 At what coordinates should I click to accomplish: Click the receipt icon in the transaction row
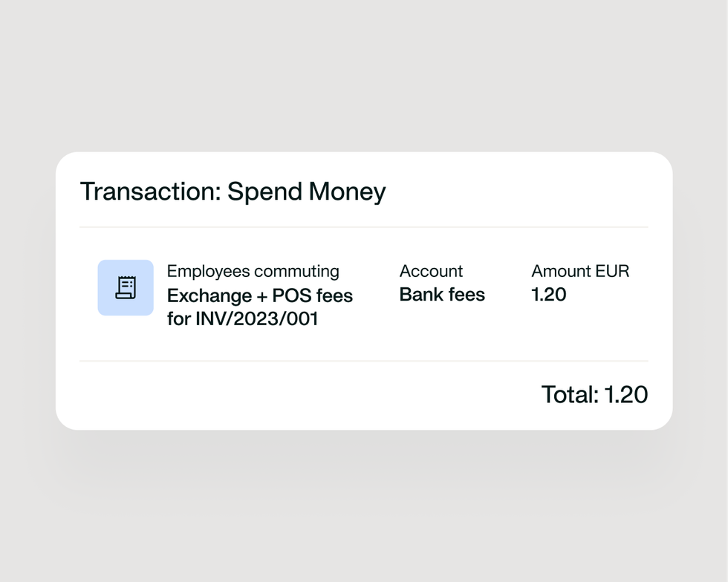pos(126,287)
